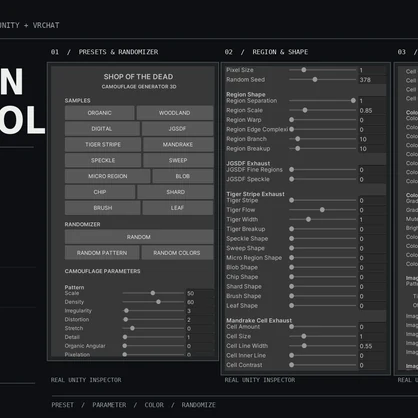The image size is (418, 418).
Task: Click the Region Branch value field 10
Action: coord(372,139)
